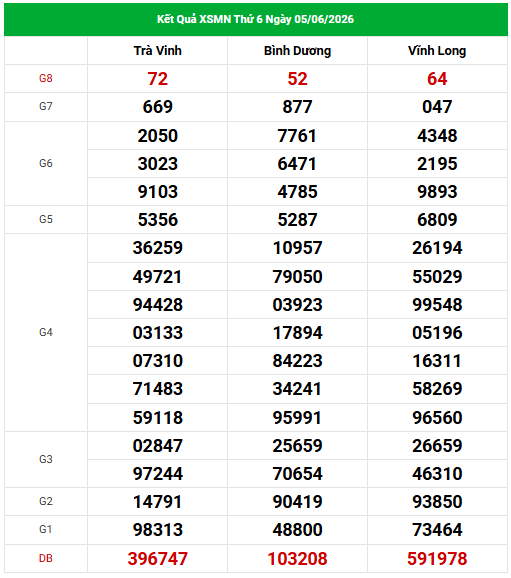Viewport: 511px width, 578px height.
Task: Select the Bình Dương column header
Action: point(297,51)
